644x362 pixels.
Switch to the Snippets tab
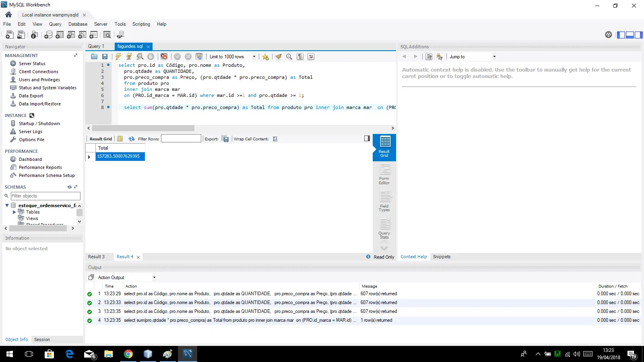coord(442,257)
